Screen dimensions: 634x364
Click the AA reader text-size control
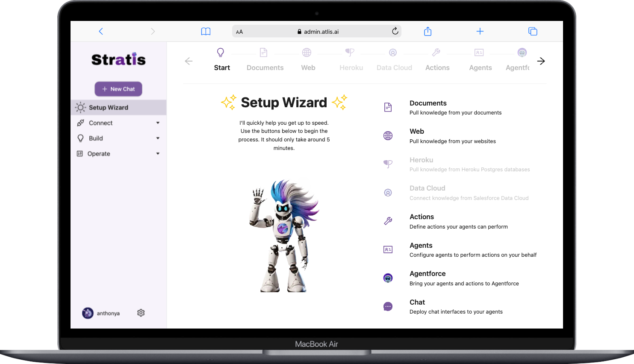[x=239, y=32]
